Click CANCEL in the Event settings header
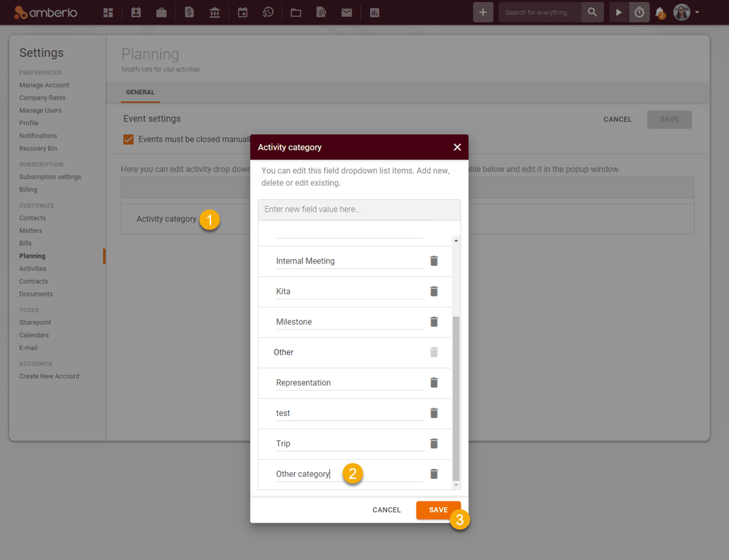729x560 pixels. coord(617,119)
